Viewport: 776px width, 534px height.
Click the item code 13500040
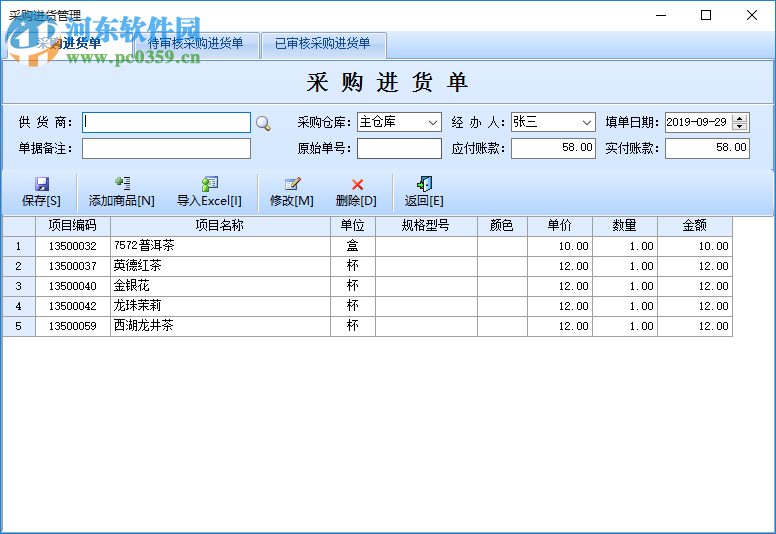73,287
